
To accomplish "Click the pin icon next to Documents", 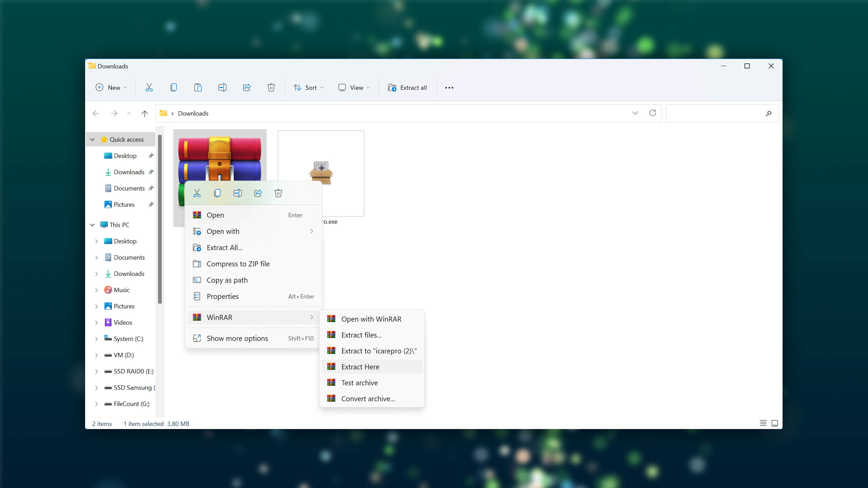I will [151, 188].
